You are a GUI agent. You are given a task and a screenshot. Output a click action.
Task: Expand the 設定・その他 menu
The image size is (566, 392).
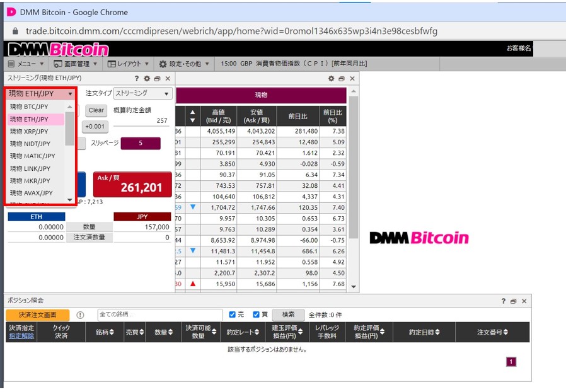(184, 64)
